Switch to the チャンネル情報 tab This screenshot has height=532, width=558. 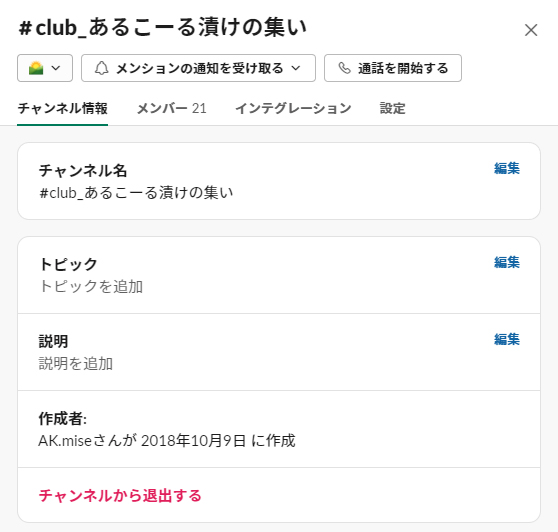(x=63, y=109)
